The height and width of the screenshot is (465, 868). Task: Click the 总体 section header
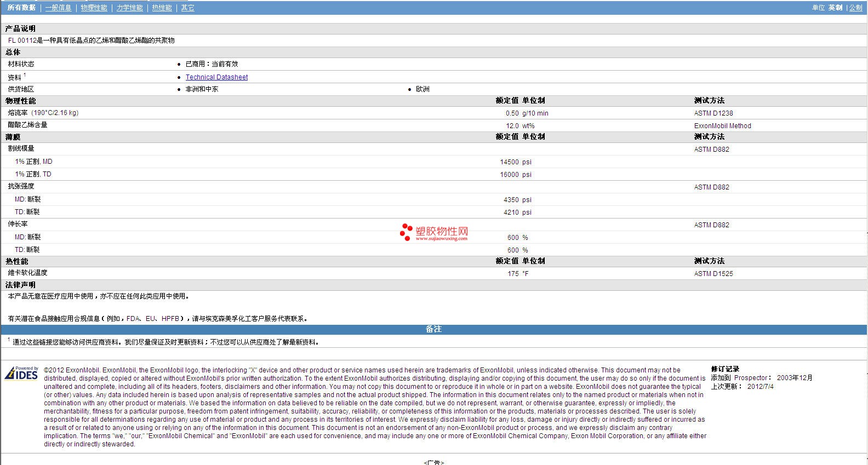tap(13, 52)
